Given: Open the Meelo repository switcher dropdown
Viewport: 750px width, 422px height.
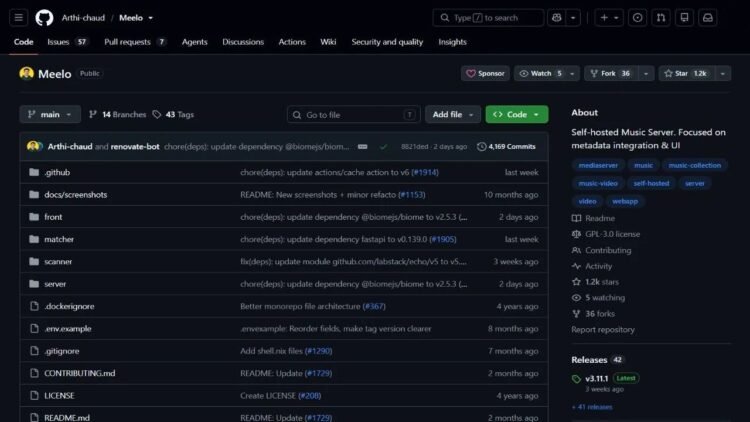Looking at the screenshot, I should coord(151,18).
